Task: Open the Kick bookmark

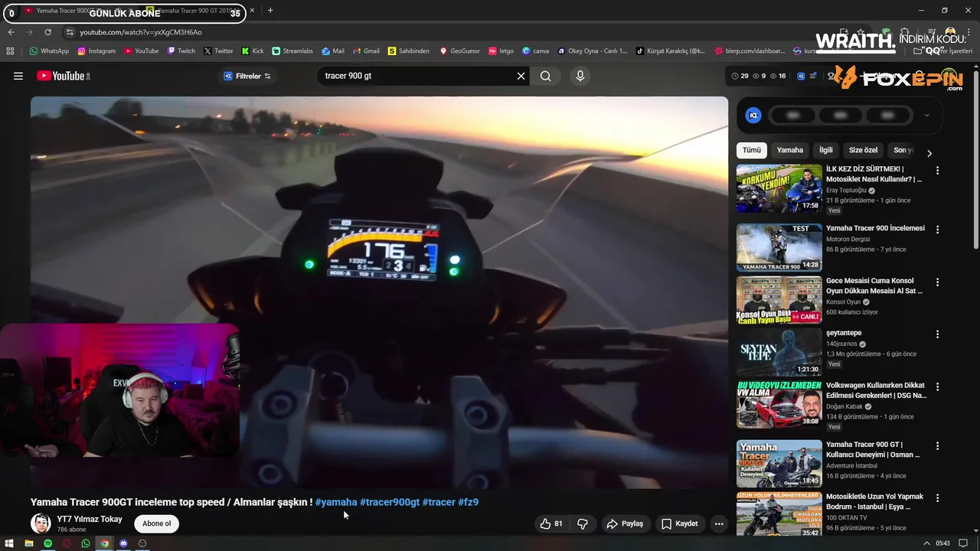Action: click(x=253, y=51)
